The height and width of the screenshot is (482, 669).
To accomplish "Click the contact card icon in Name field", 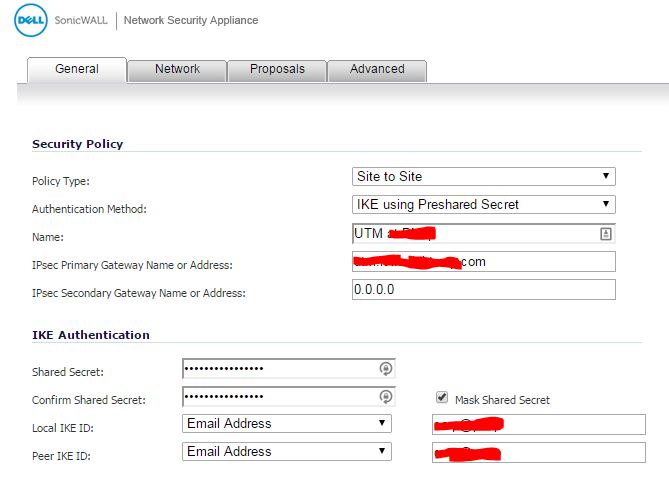I will click(605, 234).
